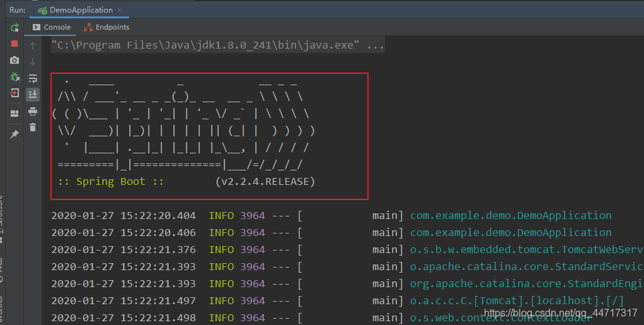Screen dimensions: 644x325
Task: Click the o.a.c.c.C.[Tomcat].[localhost].[/] logger name
Action: 517,301
